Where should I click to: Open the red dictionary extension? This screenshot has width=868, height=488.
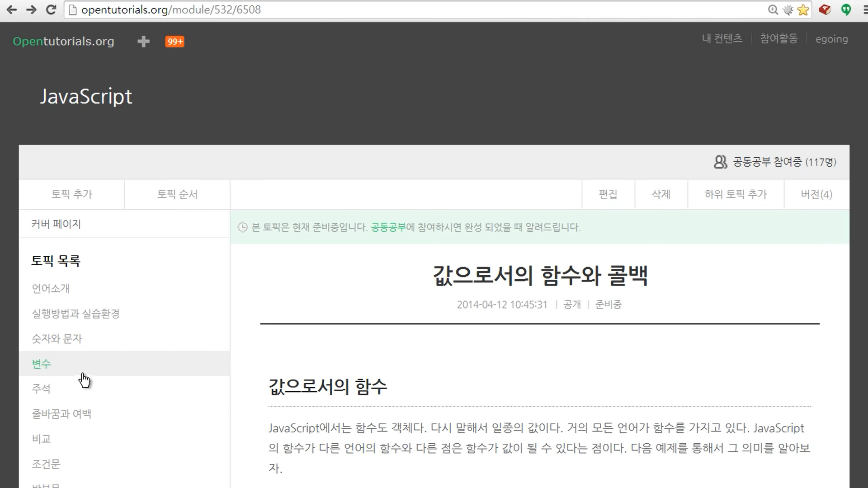click(x=825, y=9)
